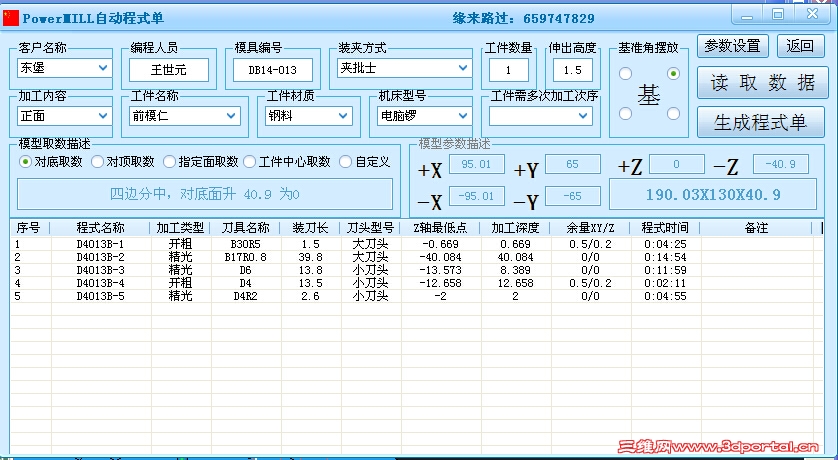The width and height of the screenshot is (838, 460).
Task: Select row D4013B-1 program name
Action: [100, 244]
